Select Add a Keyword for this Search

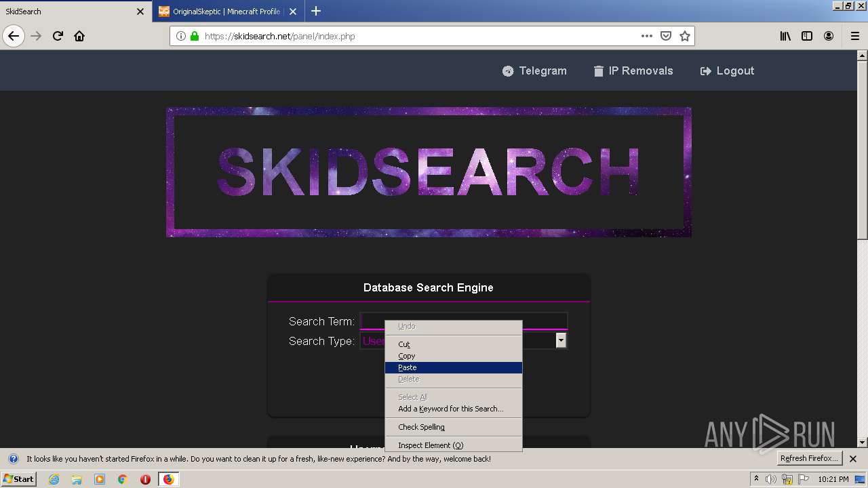click(x=453, y=409)
